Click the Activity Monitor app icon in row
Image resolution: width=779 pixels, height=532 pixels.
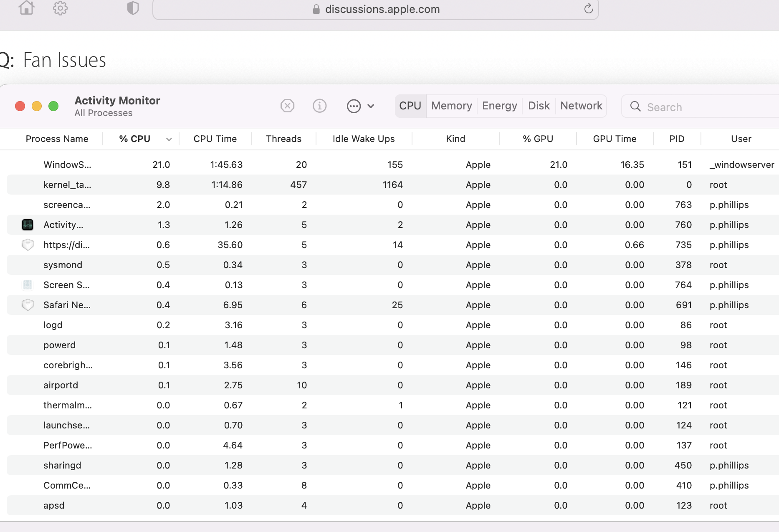pyautogui.click(x=28, y=225)
